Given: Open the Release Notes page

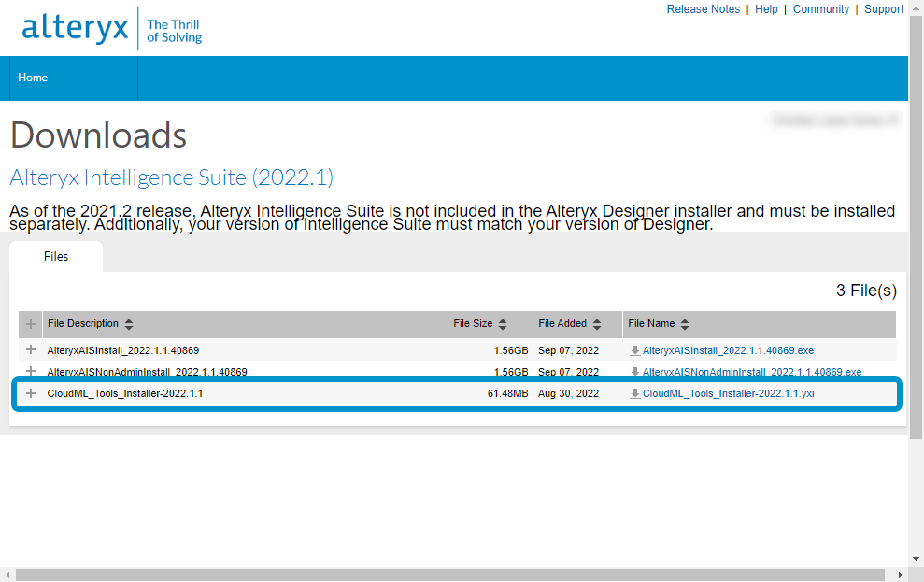Looking at the screenshot, I should 703,9.
